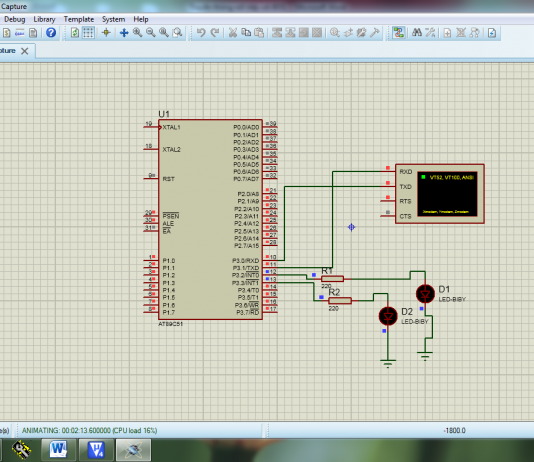
Task: Click the "LED-BIBY" text beside D1
Action: 452,299
